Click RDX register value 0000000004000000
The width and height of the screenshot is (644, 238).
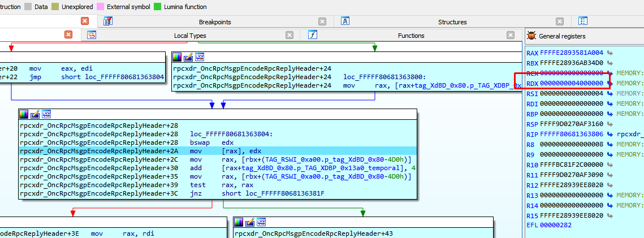[x=573, y=83]
